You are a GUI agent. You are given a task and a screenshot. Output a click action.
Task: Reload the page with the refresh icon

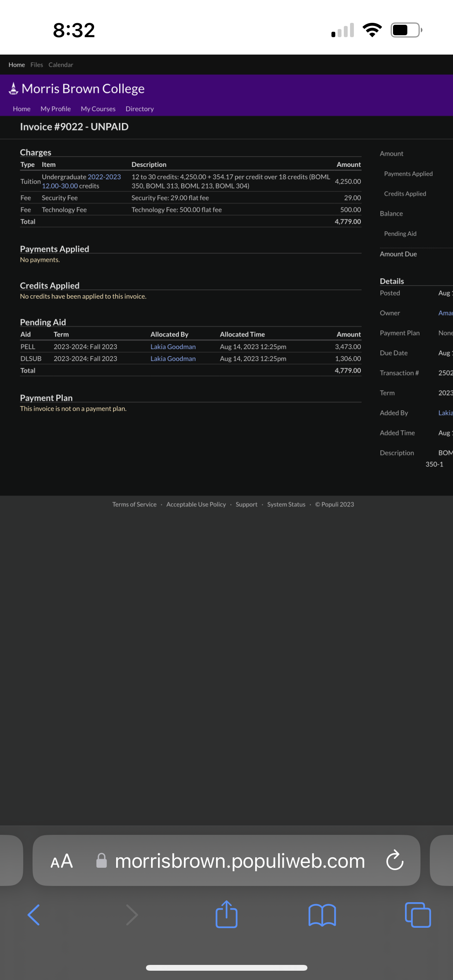(395, 860)
